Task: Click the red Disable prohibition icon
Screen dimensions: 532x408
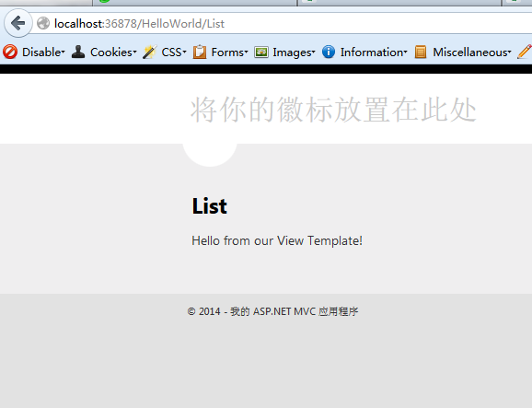Action: (10, 52)
